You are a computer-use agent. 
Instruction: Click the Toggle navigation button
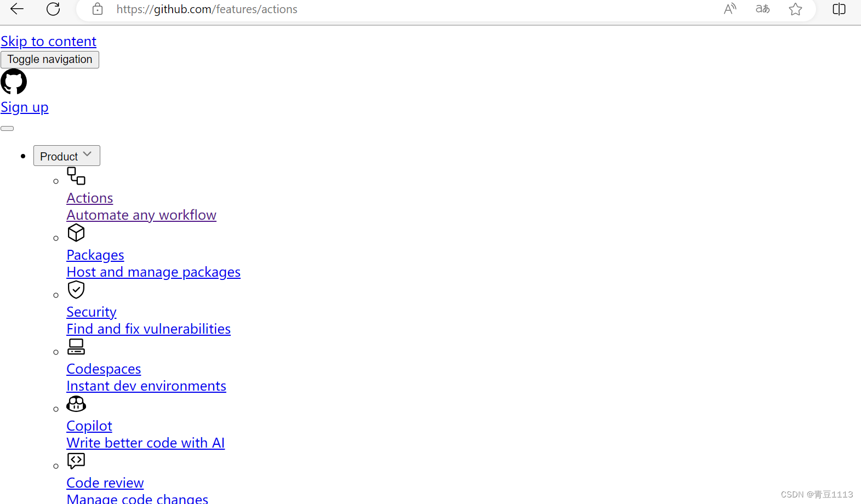(x=50, y=59)
